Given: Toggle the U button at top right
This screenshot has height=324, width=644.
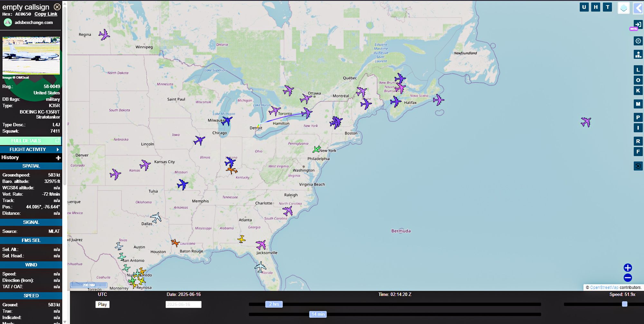Looking at the screenshot, I should (x=584, y=7).
